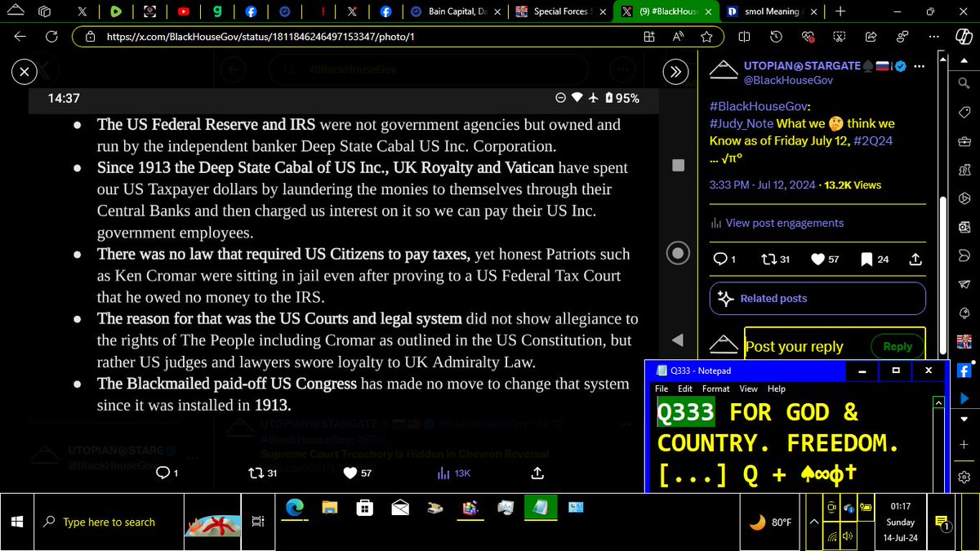Open a new browser tab with plus button

[x=840, y=11]
